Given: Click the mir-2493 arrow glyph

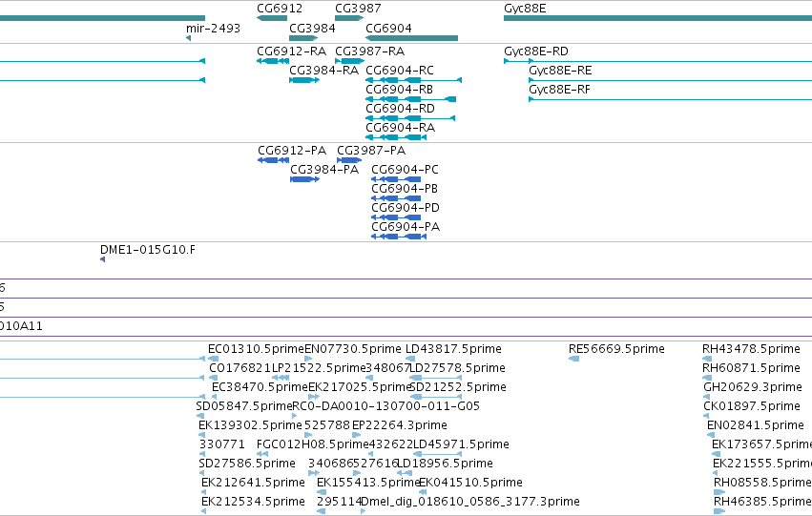Looking at the screenshot, I should [x=189, y=38].
